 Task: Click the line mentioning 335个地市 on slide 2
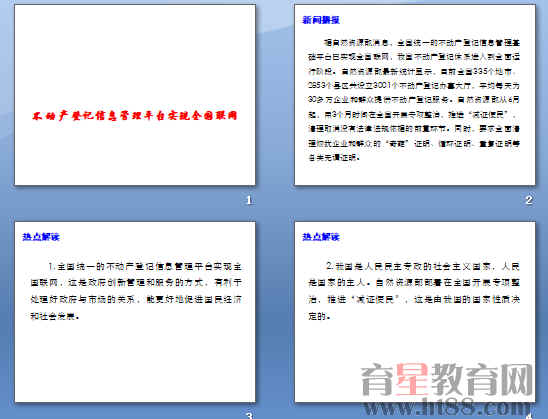click(414, 72)
